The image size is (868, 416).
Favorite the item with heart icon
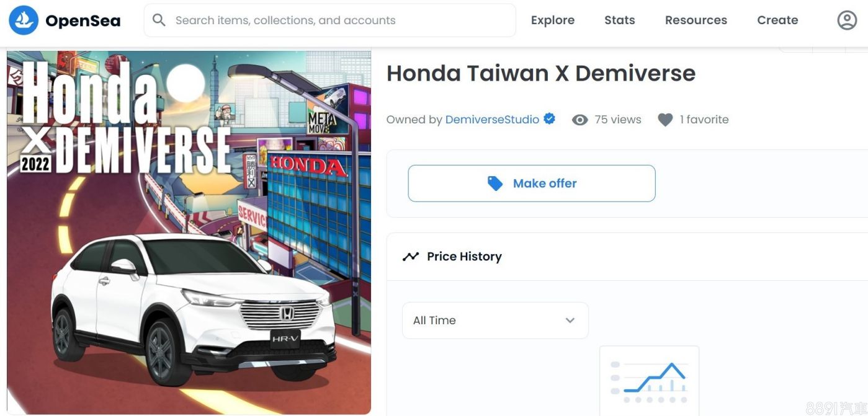coord(665,120)
